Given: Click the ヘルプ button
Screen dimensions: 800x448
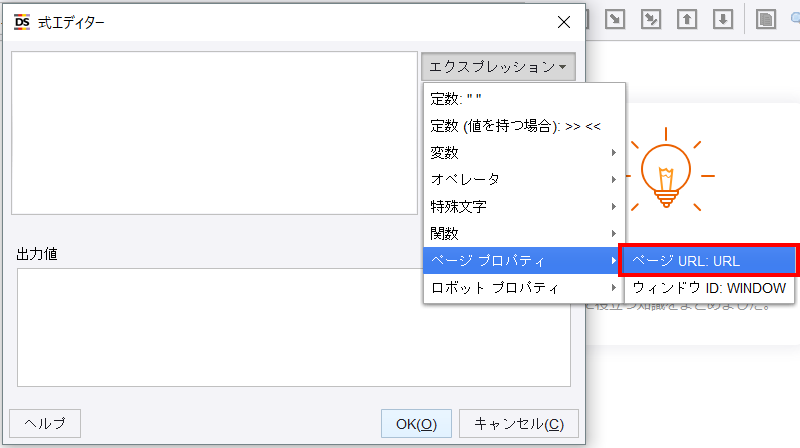Looking at the screenshot, I should click(x=45, y=424).
